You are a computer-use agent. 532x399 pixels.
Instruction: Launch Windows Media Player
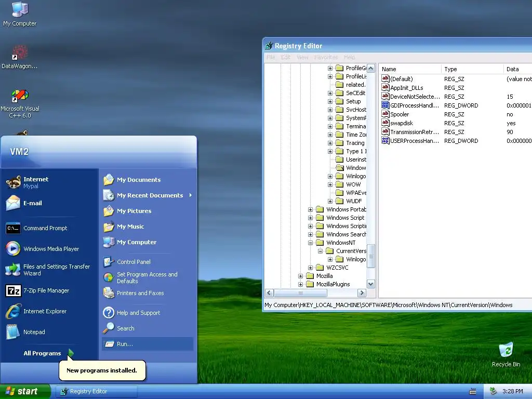(43, 249)
